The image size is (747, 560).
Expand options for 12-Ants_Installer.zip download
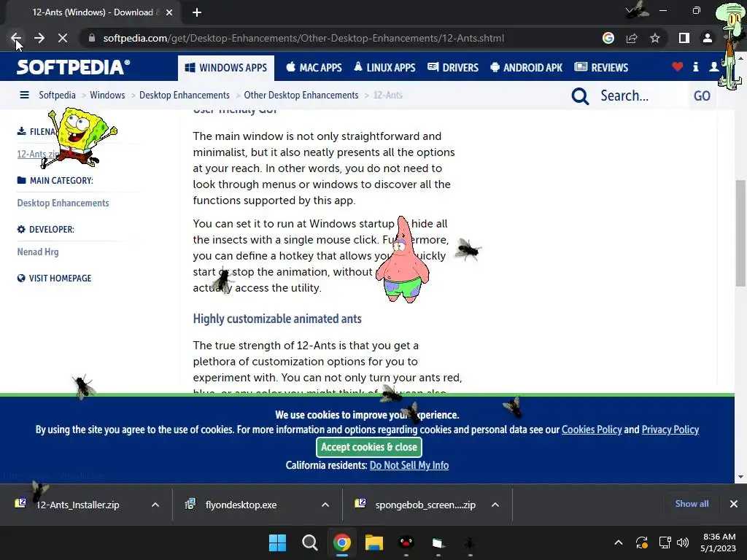pyautogui.click(x=155, y=505)
